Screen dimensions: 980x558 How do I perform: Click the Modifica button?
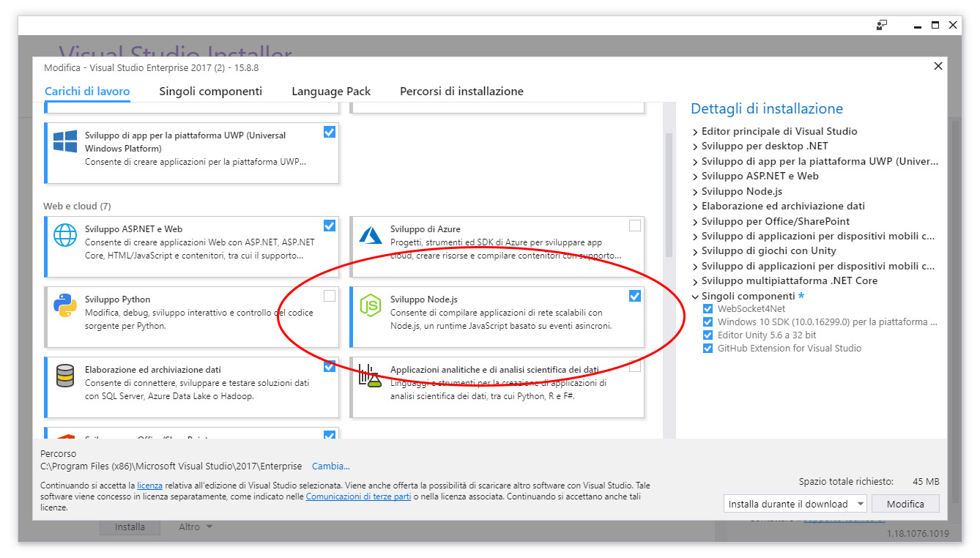[x=905, y=504]
